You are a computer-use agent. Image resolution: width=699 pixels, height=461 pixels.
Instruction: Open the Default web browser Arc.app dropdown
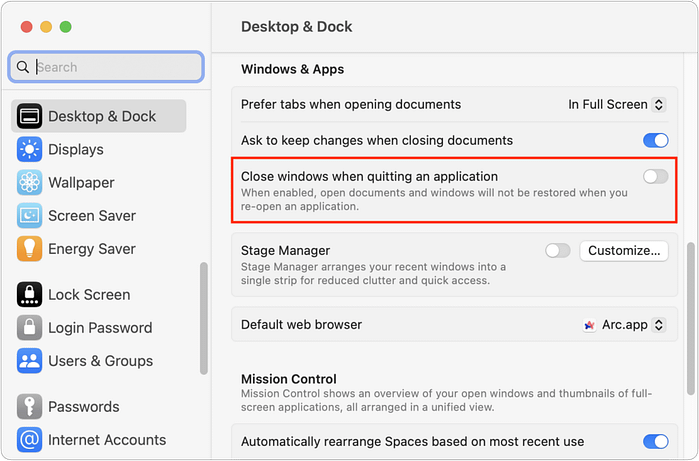625,325
